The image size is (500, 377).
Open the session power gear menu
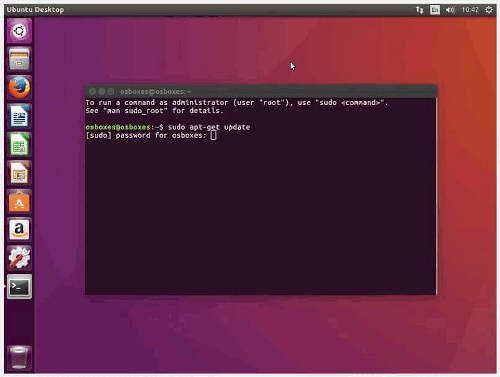click(x=489, y=10)
